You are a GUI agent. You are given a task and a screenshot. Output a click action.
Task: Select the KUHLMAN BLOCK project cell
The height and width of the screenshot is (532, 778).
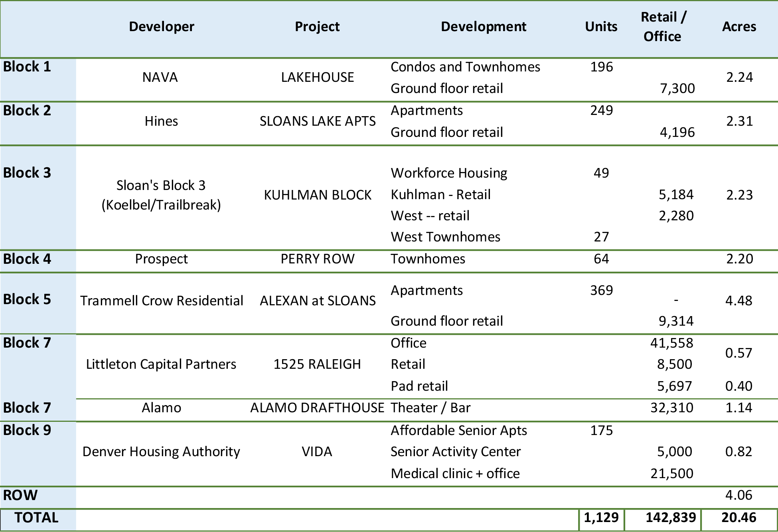[x=318, y=195]
